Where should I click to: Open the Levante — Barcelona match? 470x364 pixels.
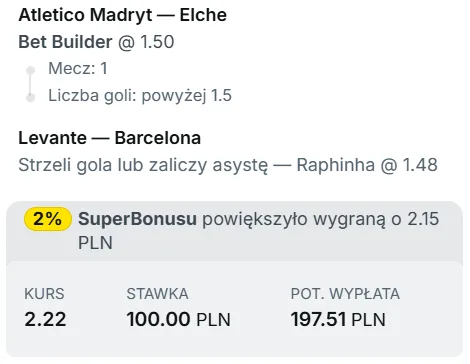(109, 138)
